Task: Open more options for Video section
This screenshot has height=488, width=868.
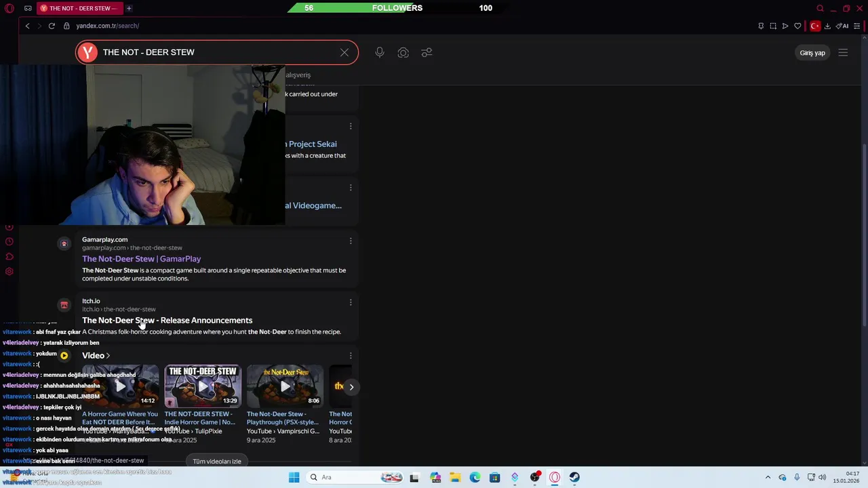Action: coord(351,355)
